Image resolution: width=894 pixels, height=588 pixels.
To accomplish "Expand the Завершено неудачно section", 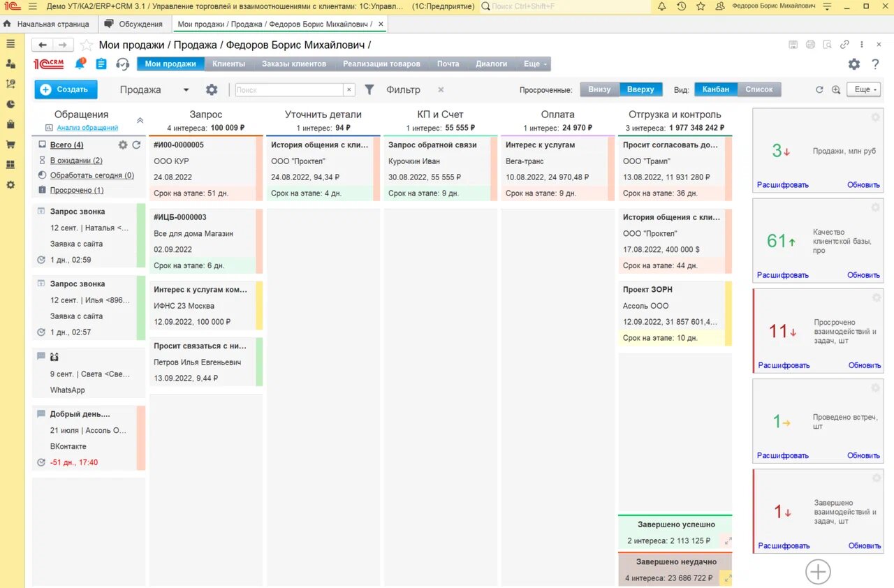I will pyautogui.click(x=728, y=578).
